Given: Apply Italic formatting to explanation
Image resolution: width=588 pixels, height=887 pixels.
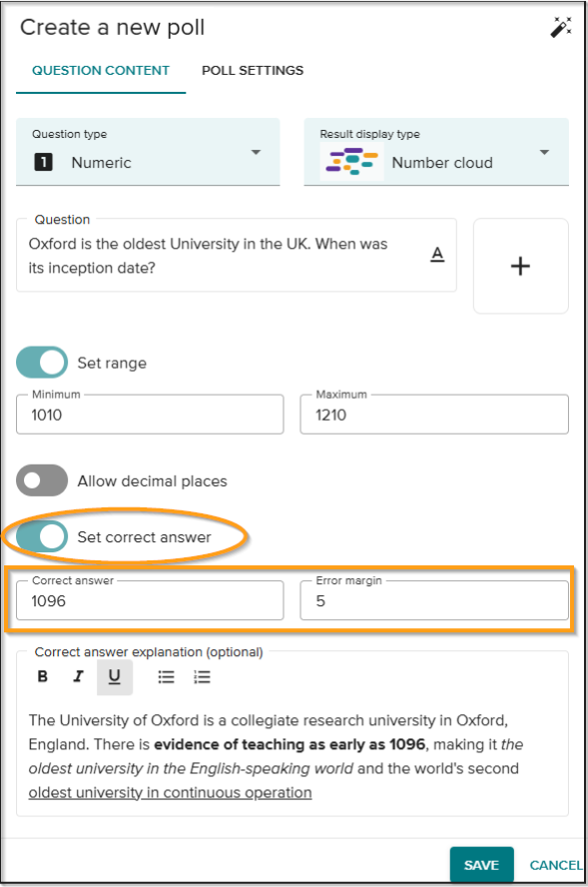Looking at the screenshot, I should click(78, 676).
